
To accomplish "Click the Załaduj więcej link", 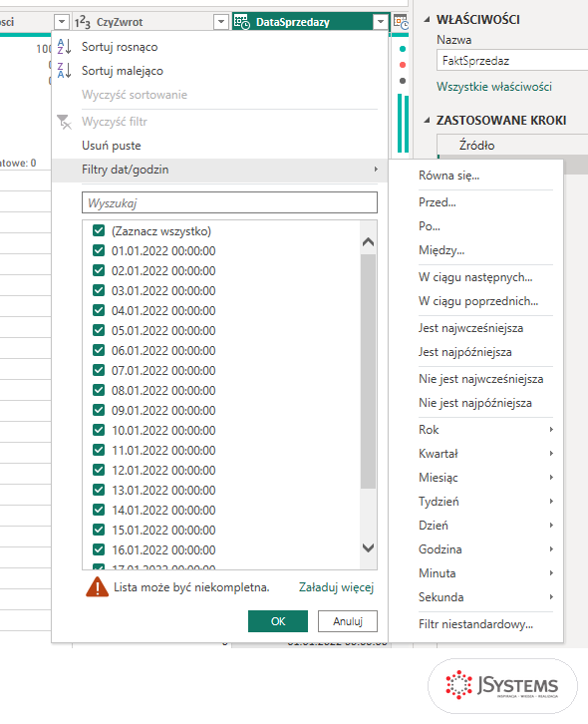I will (x=337, y=587).
